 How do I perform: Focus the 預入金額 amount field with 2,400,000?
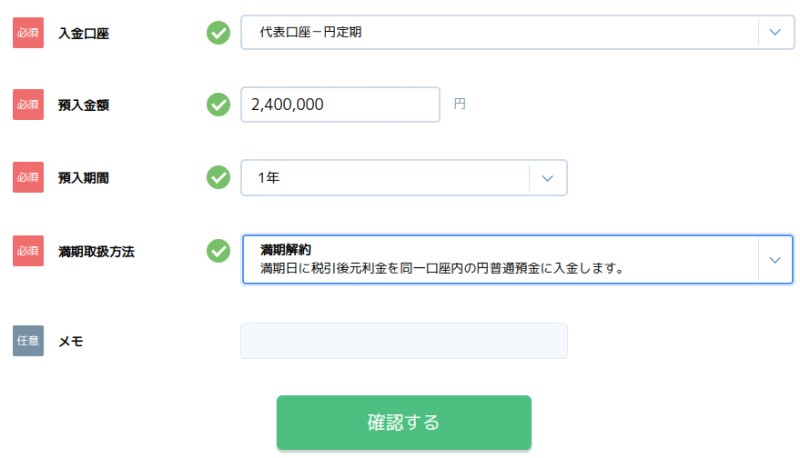pos(340,104)
